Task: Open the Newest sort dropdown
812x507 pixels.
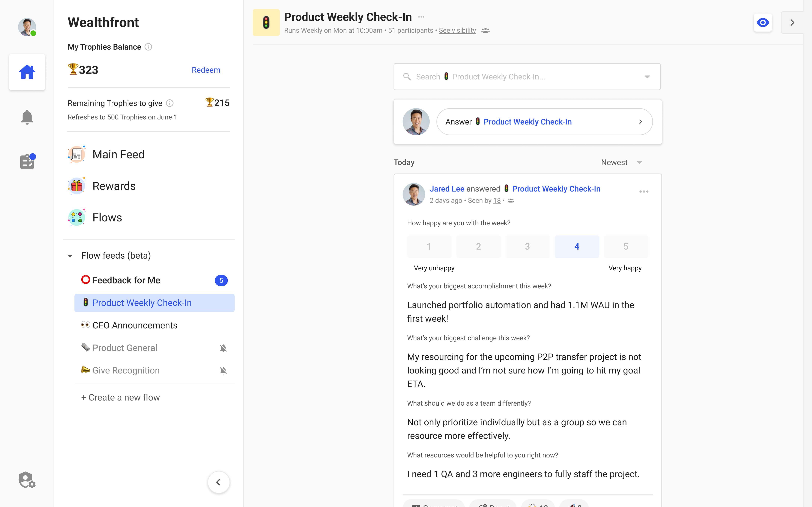Action: [621, 162]
